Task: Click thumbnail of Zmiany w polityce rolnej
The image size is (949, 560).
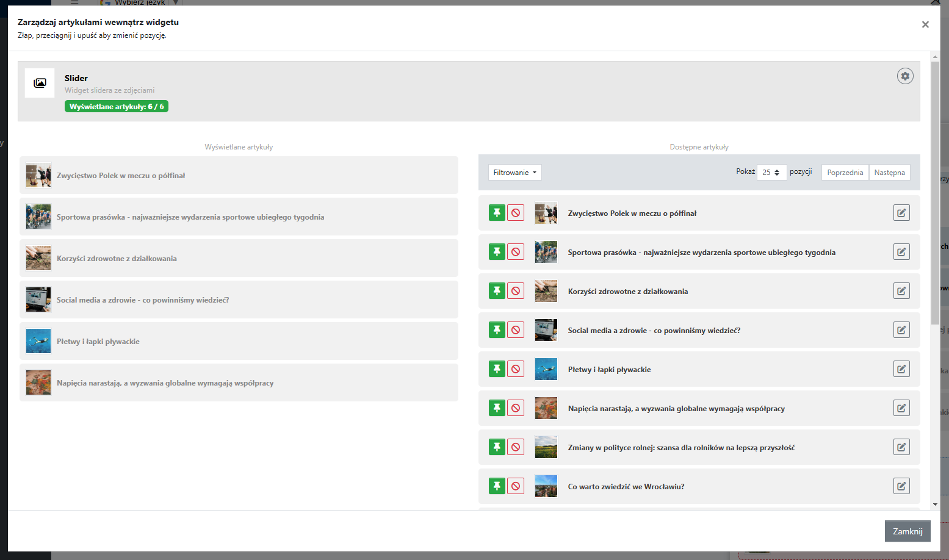Action: click(546, 447)
